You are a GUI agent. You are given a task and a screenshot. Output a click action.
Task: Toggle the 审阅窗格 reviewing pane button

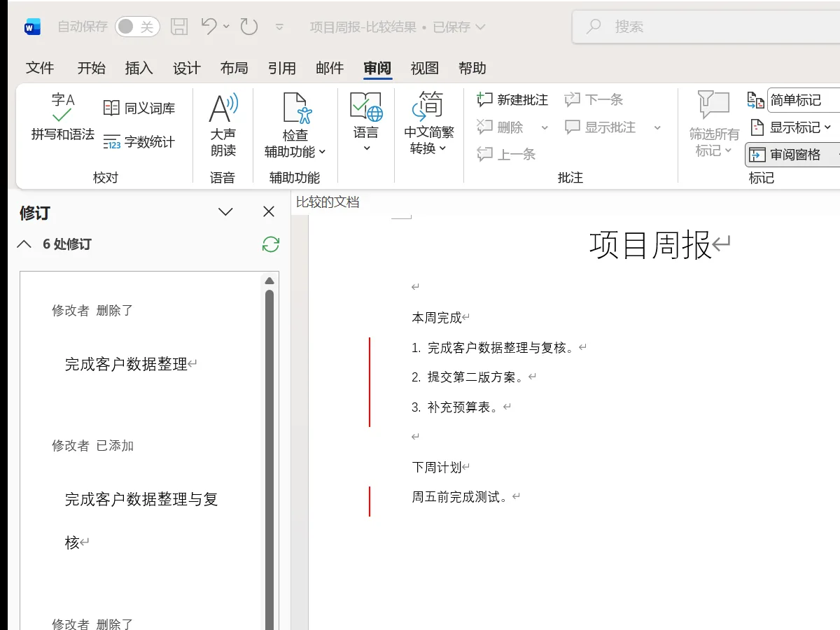(x=793, y=155)
